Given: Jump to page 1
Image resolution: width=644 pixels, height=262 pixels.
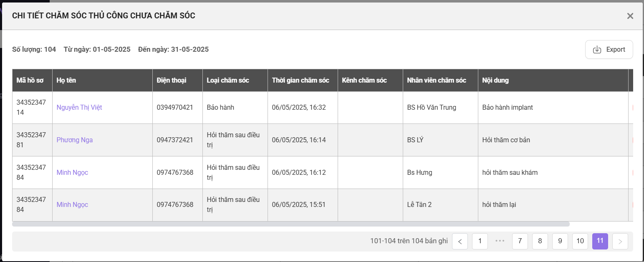Looking at the screenshot, I should (x=480, y=241).
